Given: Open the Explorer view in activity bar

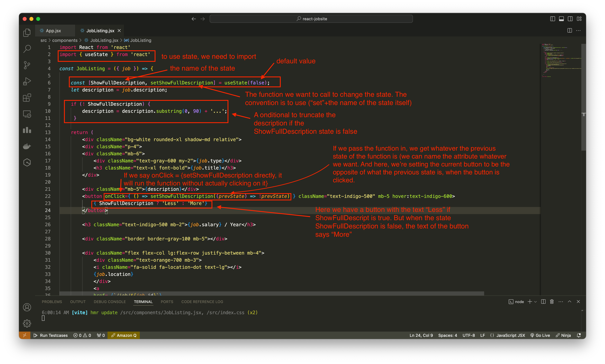Looking at the screenshot, I should 27,33.
